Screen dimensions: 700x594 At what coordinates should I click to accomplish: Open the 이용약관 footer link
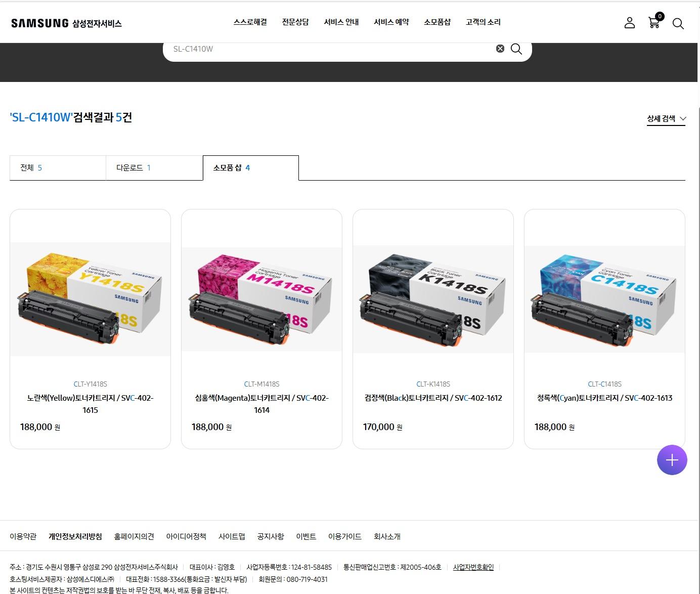pyautogui.click(x=23, y=536)
